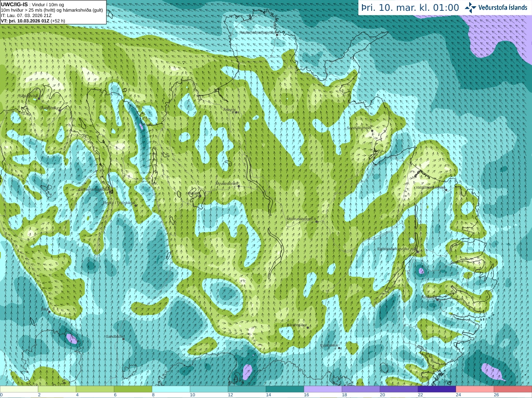Pick the 24–26 m/s light pink legend swatch
This screenshot has height=398, width=532.
(475, 389)
